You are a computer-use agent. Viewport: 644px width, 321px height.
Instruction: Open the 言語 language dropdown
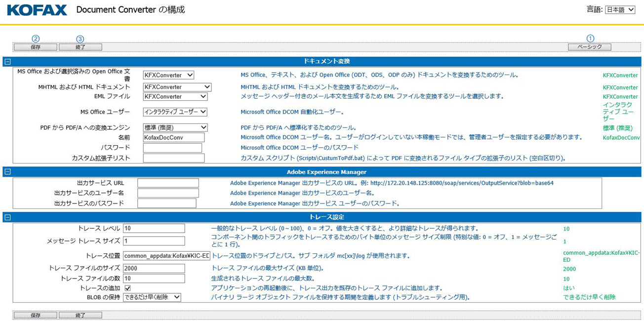click(x=620, y=10)
